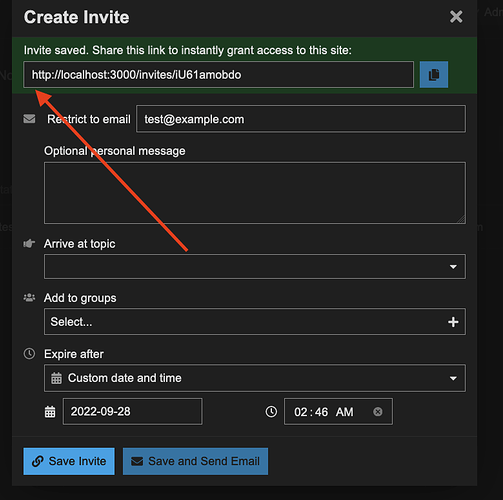503x500 pixels.
Task: Expand the Add to groups selector
Action: point(255,322)
